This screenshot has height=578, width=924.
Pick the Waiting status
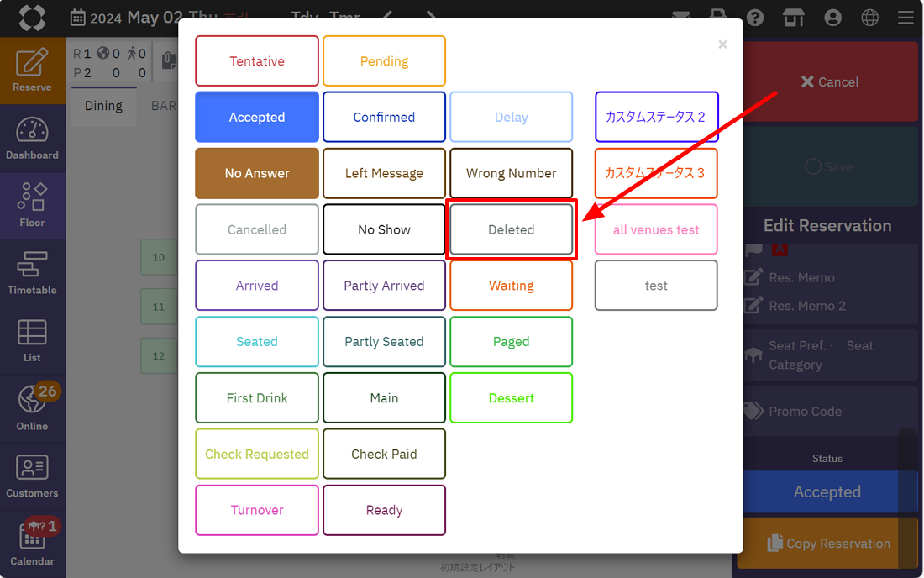coord(512,286)
